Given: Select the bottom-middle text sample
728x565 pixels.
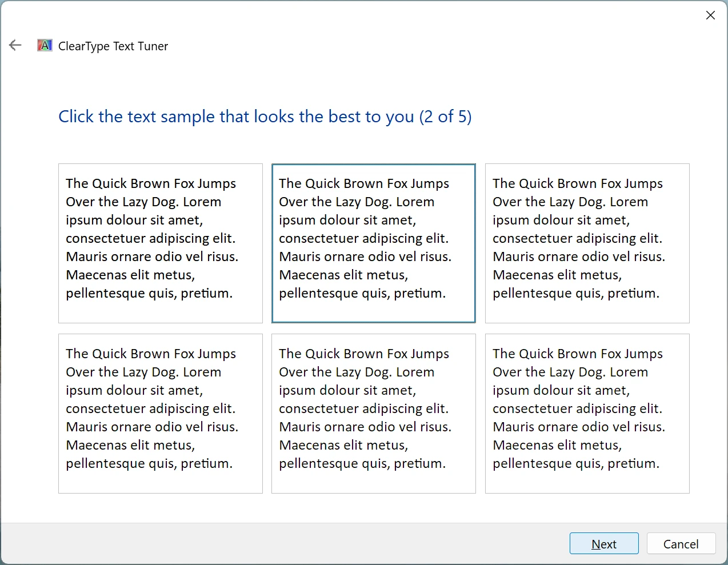Looking at the screenshot, I should [x=373, y=414].
